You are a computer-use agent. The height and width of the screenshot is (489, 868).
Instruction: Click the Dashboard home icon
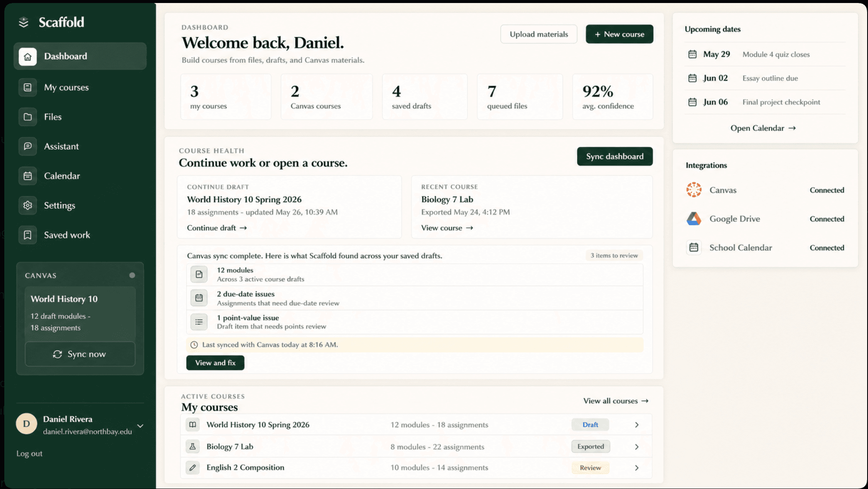[28, 56]
